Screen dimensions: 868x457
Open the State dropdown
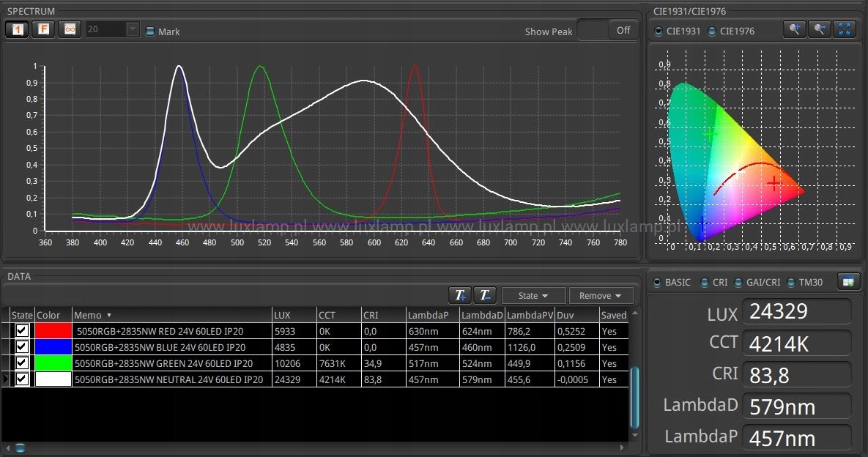coord(533,296)
